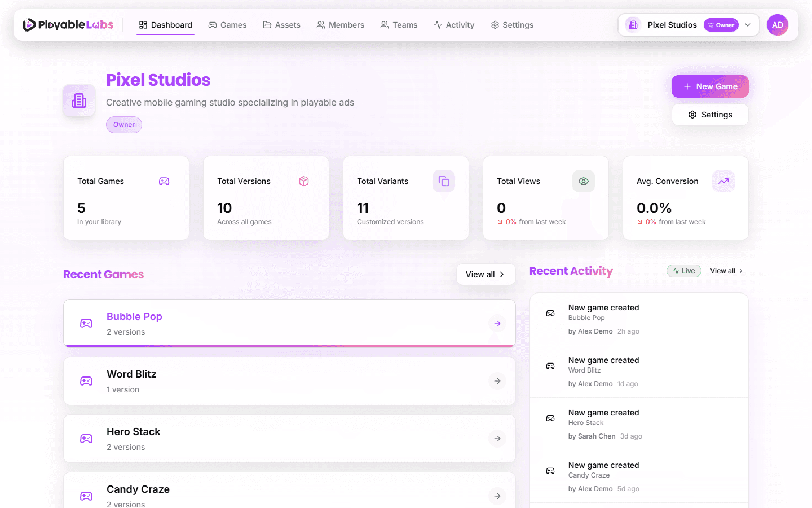Click the Total Views eye icon

(x=584, y=181)
